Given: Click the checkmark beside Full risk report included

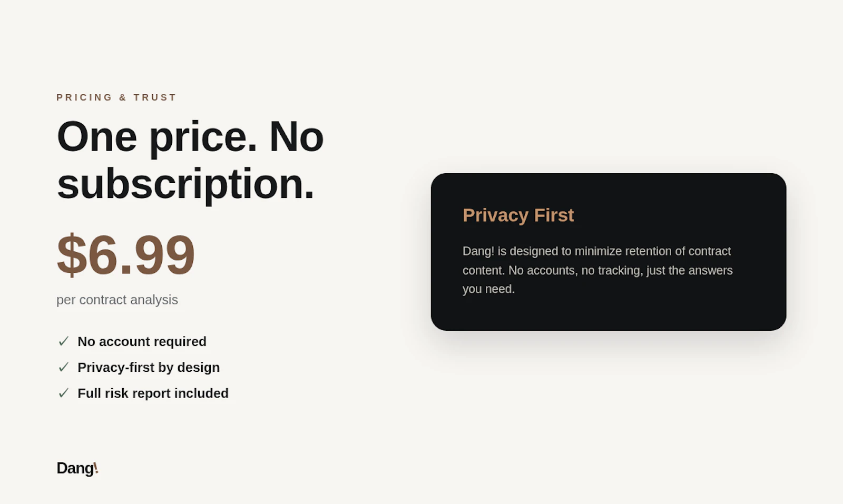Looking at the screenshot, I should [64, 393].
